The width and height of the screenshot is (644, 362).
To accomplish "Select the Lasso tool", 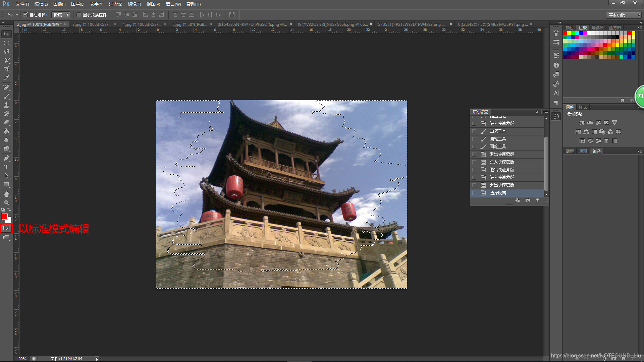I will tap(6, 52).
